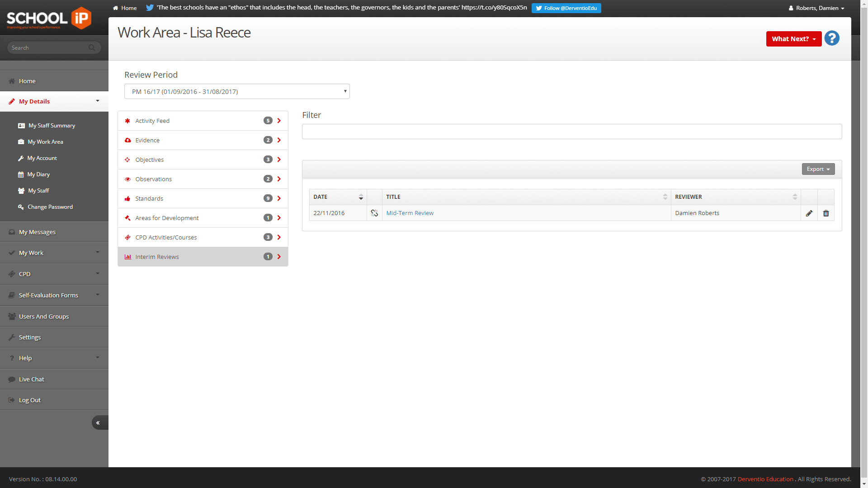
Task: Open the Standards section
Action: pyautogui.click(x=203, y=198)
